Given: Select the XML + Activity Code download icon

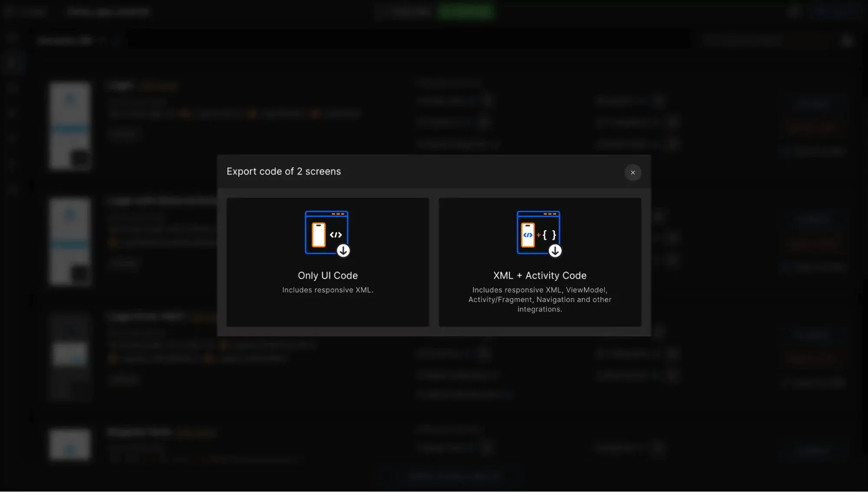Looking at the screenshot, I should coord(555,250).
